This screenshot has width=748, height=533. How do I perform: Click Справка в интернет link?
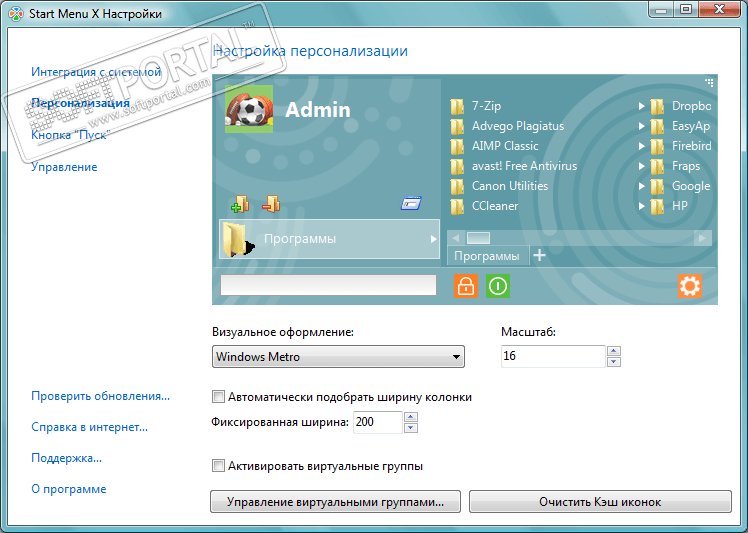click(89, 427)
